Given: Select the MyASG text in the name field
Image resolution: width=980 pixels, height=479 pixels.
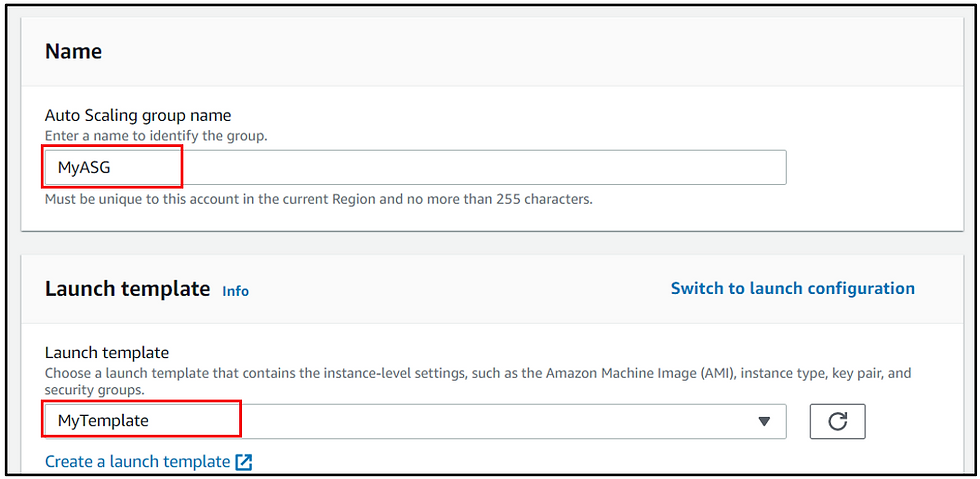Looking at the screenshot, I should coord(84,168).
